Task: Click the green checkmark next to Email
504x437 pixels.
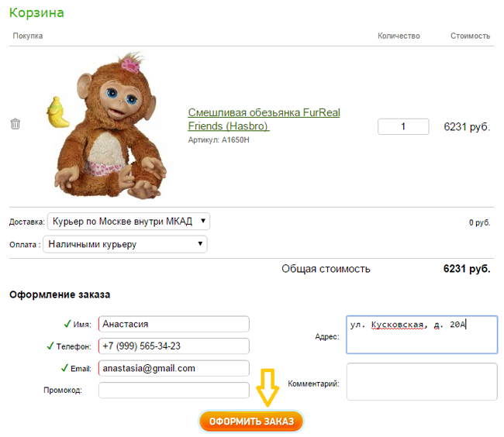Action: [64, 368]
